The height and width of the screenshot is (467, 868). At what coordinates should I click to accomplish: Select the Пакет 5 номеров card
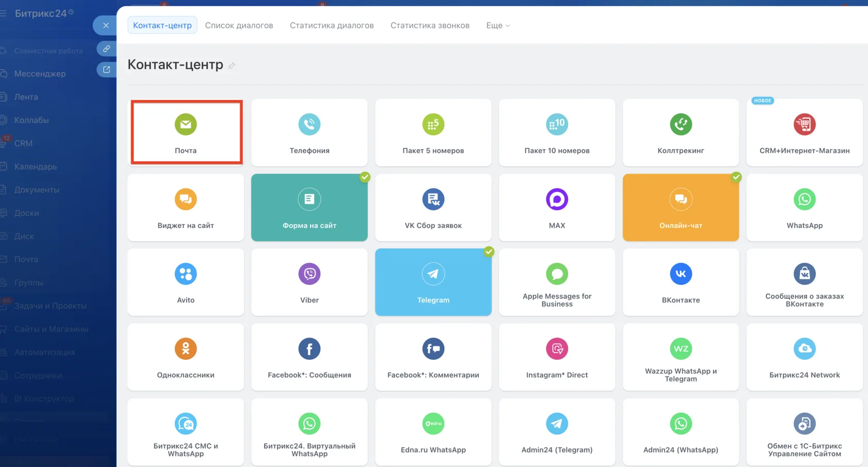tap(433, 132)
